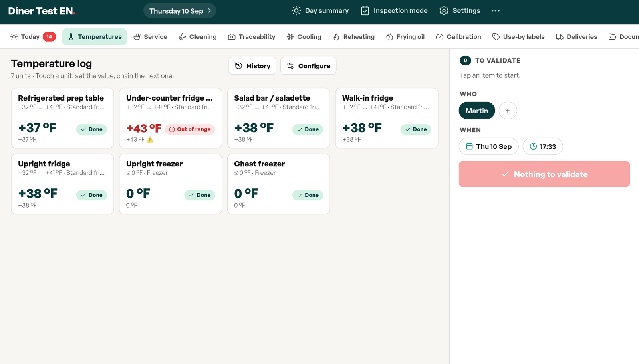Screen dimensions: 639x364
Task: Click the Done badge on Refrigerated prep table
Action: 91,129
